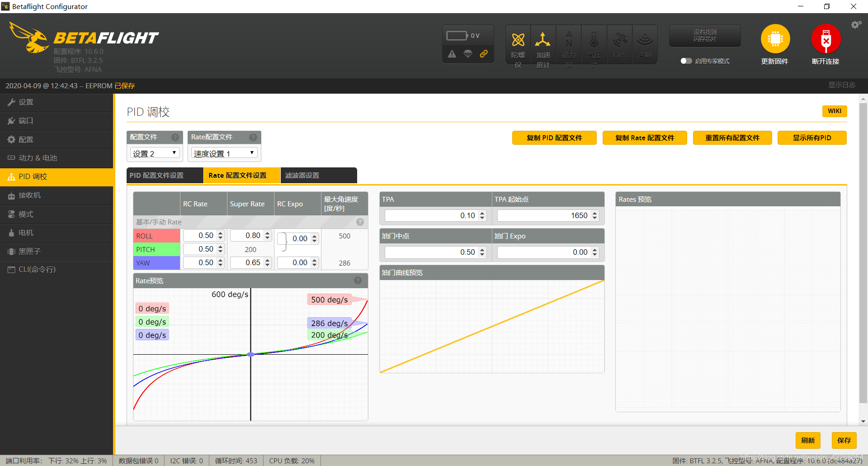This screenshot has width=868, height=466.
Task: Click the 油门 Expo value field
Action: (x=548, y=252)
